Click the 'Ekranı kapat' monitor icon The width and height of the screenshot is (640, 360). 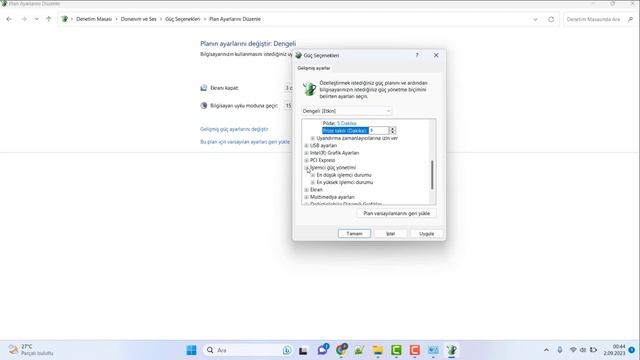204,88
